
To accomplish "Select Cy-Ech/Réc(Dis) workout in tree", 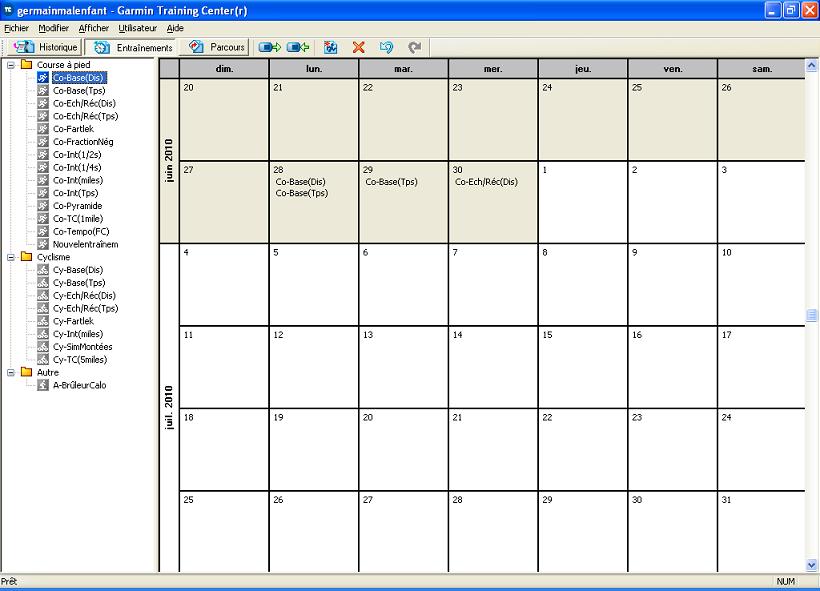I will coord(84,296).
